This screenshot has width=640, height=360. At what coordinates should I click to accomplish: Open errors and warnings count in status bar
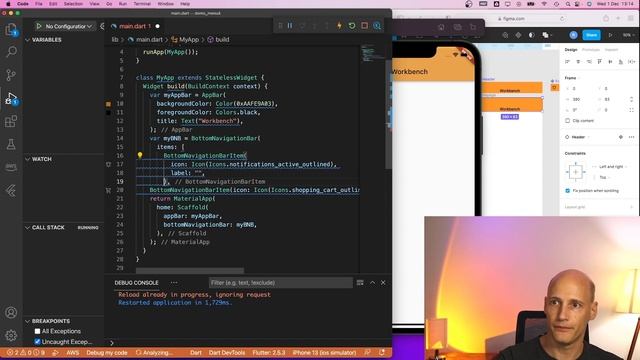25,353
